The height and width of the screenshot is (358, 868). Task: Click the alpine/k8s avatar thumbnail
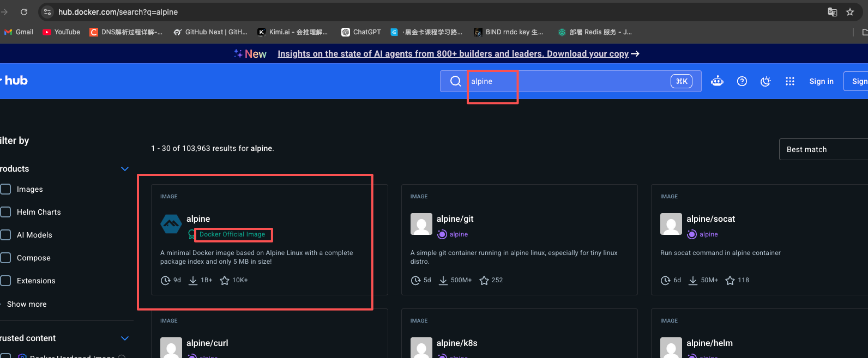pos(421,348)
